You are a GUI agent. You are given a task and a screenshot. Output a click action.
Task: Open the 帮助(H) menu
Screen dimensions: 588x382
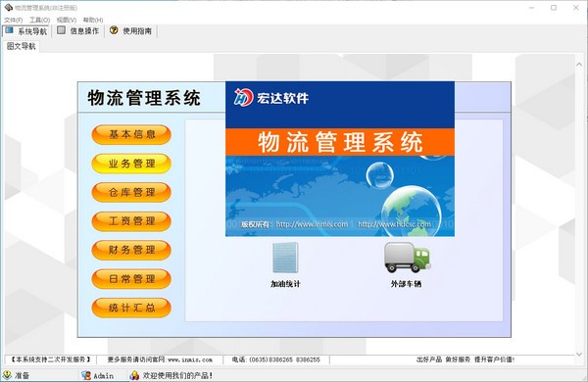pyautogui.click(x=93, y=20)
